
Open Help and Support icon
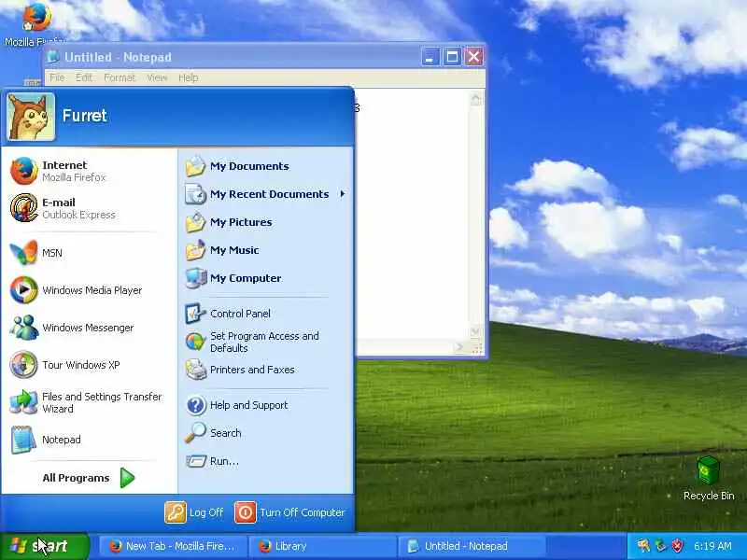195,405
